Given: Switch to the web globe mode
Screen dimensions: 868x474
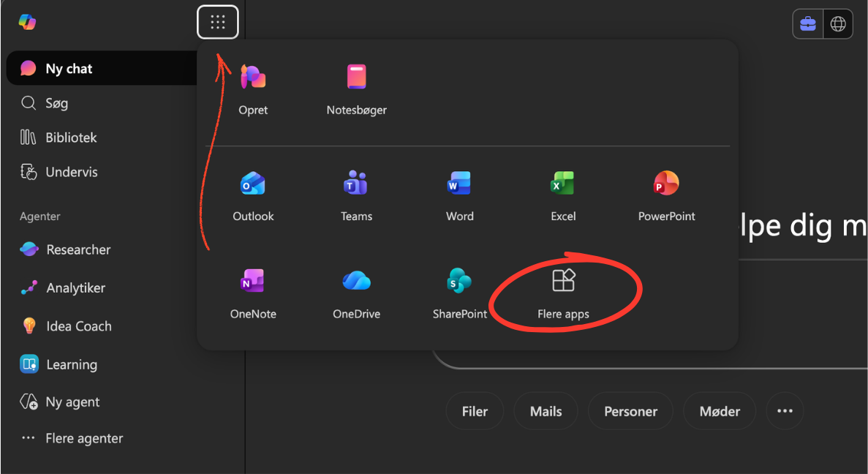Looking at the screenshot, I should (x=838, y=24).
